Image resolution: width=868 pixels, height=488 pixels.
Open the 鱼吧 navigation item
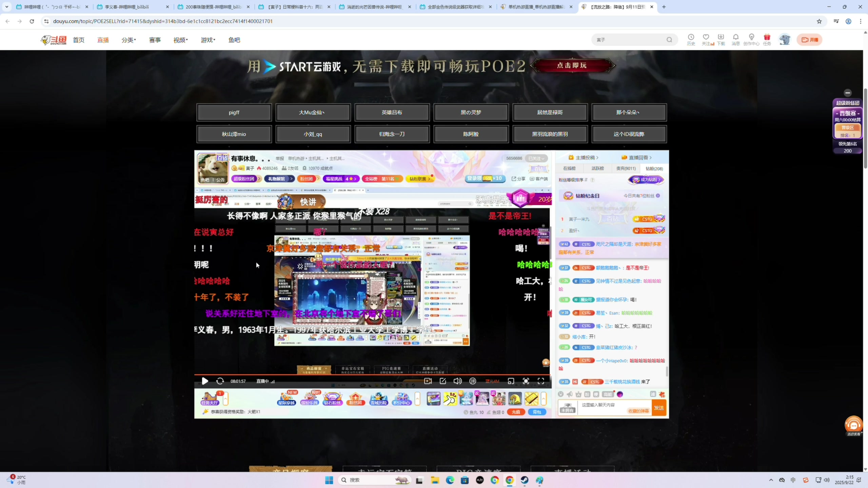pyautogui.click(x=234, y=40)
